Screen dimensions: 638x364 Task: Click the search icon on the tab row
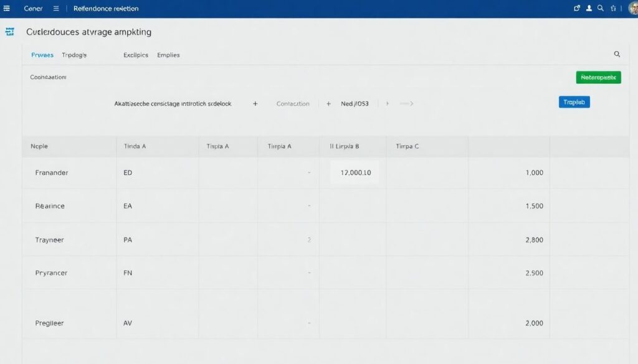point(617,55)
